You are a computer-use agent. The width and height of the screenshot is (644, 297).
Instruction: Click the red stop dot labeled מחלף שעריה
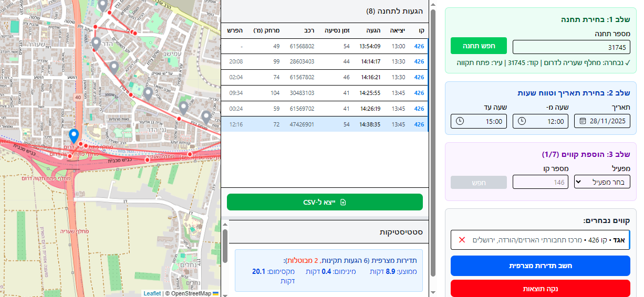coord(147,158)
